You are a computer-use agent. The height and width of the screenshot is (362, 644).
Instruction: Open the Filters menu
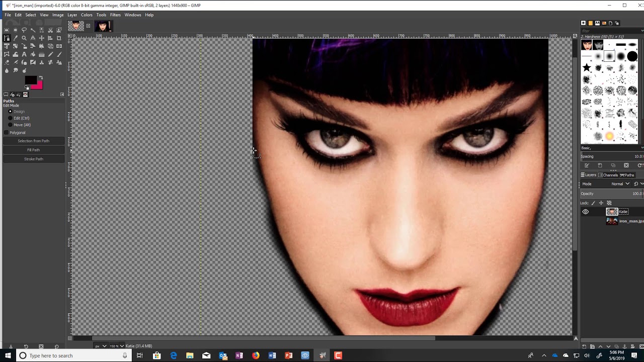[115, 15]
